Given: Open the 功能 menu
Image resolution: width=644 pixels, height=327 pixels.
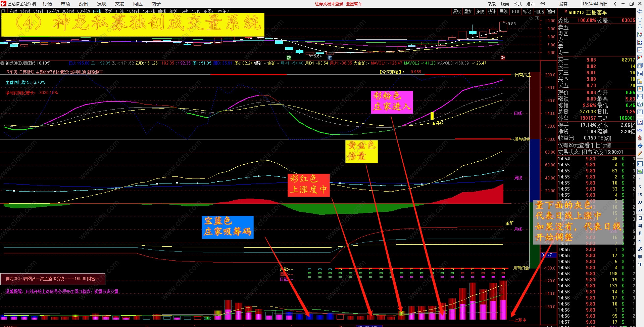Looking at the screenshot, I should tap(492, 4).
